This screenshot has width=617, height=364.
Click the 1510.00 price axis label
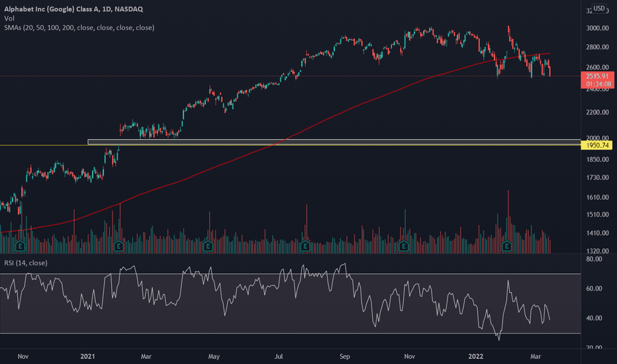pyautogui.click(x=597, y=214)
